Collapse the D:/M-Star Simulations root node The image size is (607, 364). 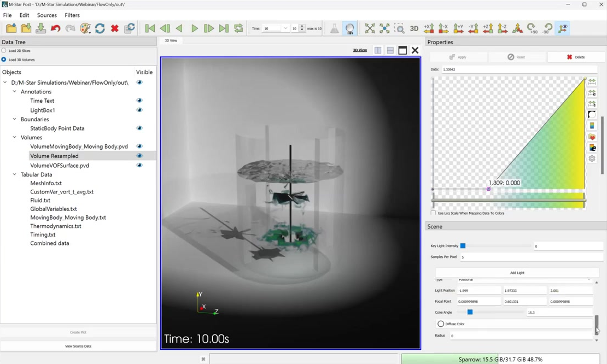[5, 83]
